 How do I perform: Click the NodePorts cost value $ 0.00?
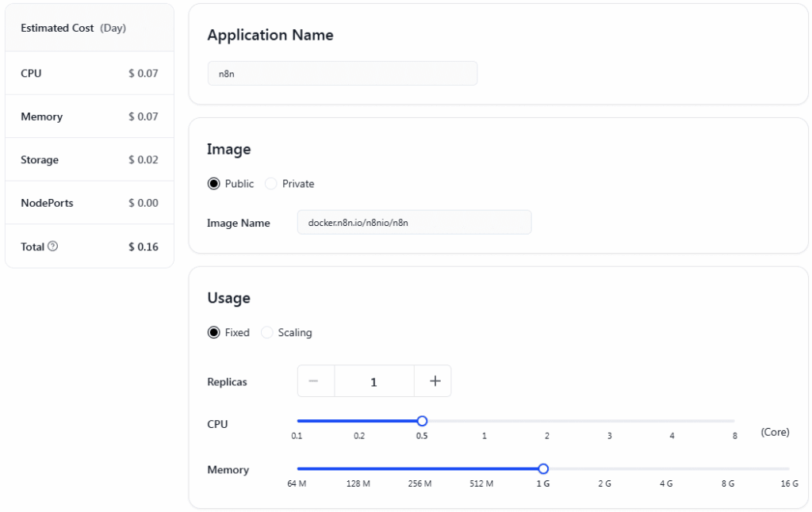tap(144, 203)
